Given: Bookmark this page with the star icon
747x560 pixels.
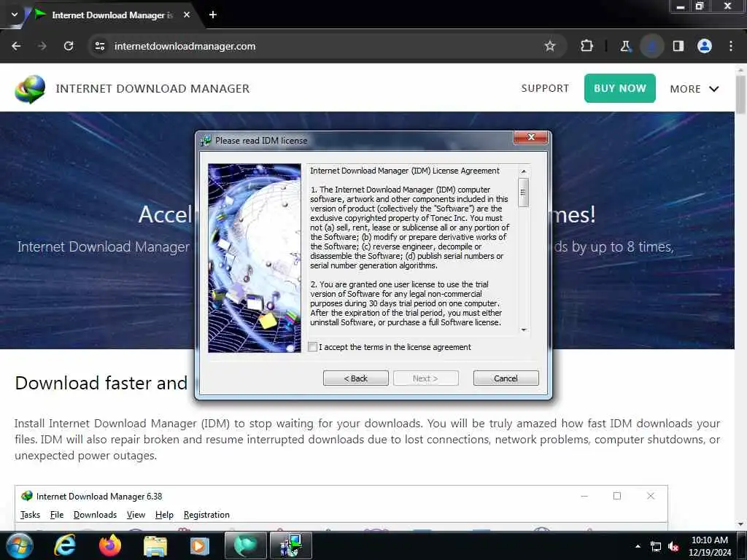Looking at the screenshot, I should point(550,46).
